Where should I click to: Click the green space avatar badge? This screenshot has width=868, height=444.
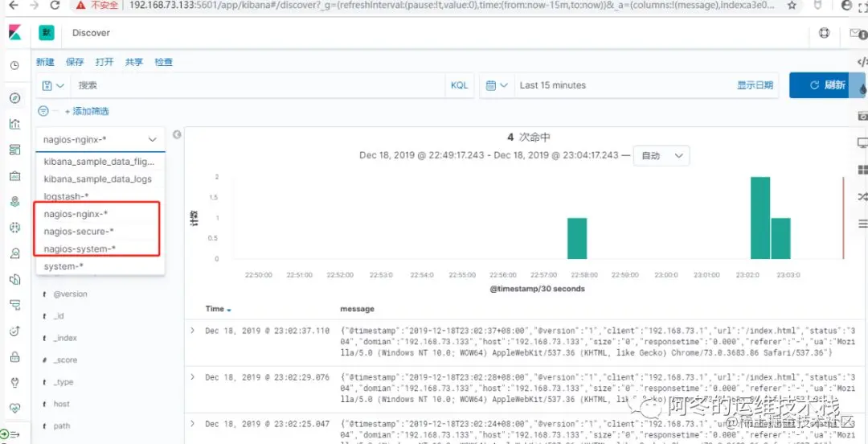coord(47,33)
